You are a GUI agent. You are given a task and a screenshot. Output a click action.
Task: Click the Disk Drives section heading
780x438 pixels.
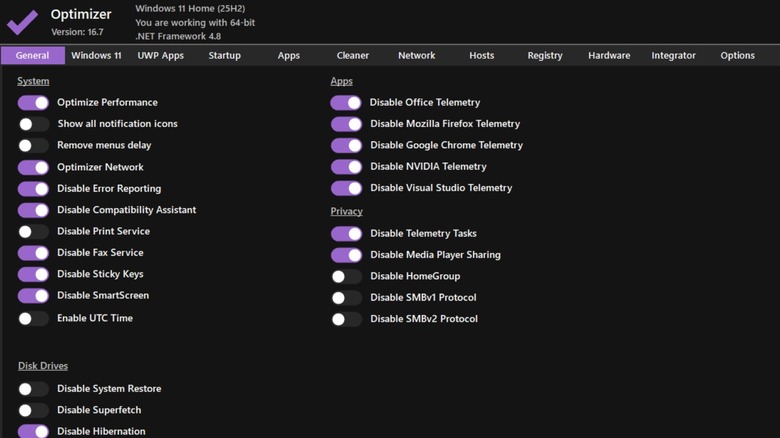click(43, 366)
